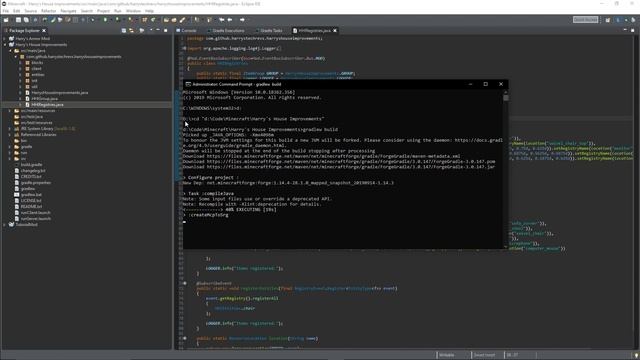Switch to the Console tab
This screenshot has height=360, width=640.
(x=186, y=31)
